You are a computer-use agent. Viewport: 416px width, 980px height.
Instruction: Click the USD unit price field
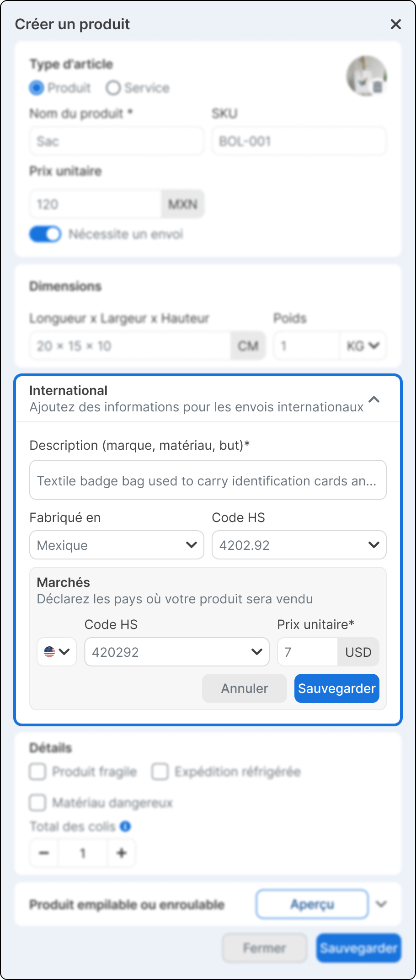[x=308, y=652]
